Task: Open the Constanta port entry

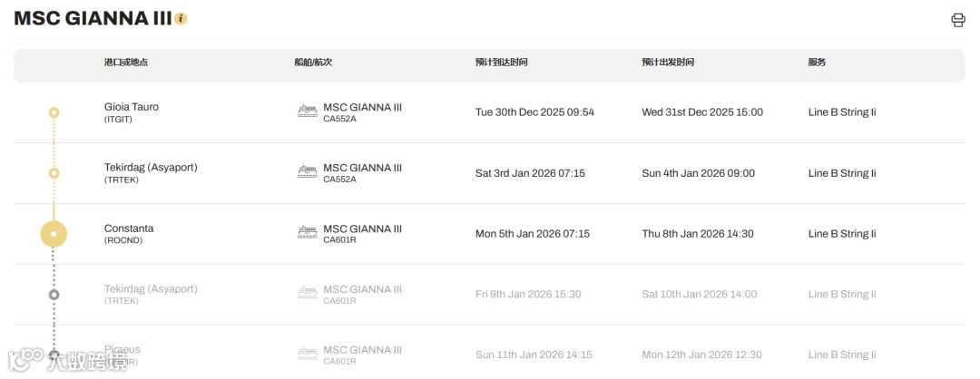Action: click(129, 228)
